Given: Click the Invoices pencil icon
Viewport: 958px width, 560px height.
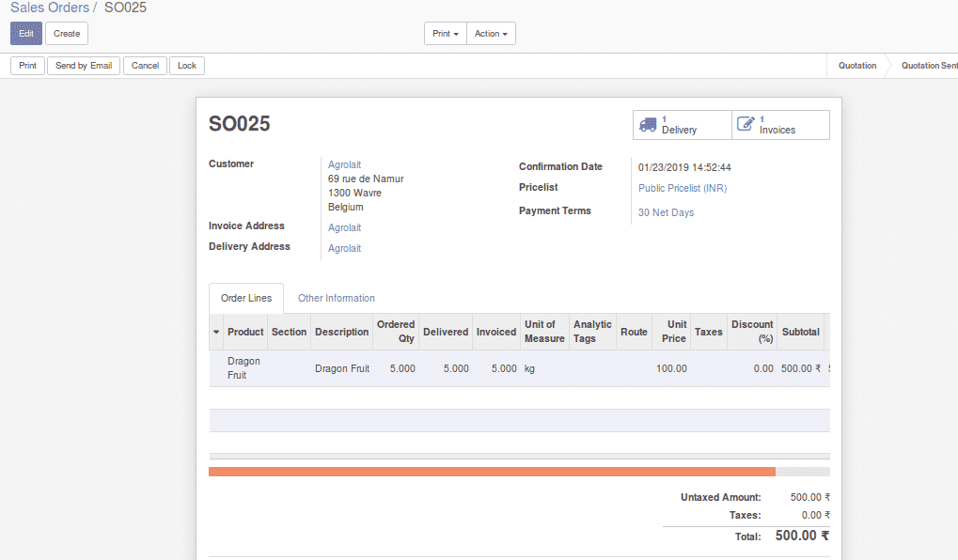Looking at the screenshot, I should [746, 124].
